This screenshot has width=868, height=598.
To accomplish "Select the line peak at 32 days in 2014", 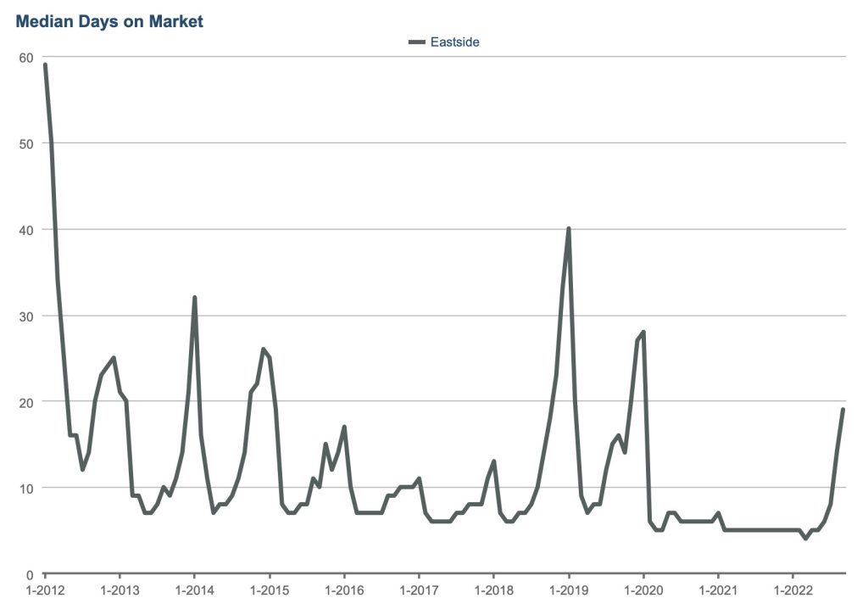I will 195,298.
